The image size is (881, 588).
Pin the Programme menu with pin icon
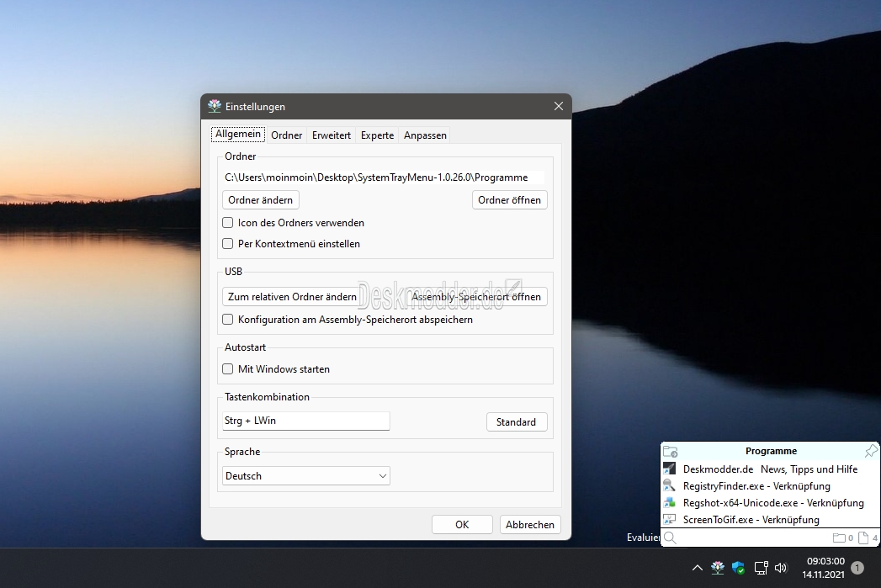[871, 451]
